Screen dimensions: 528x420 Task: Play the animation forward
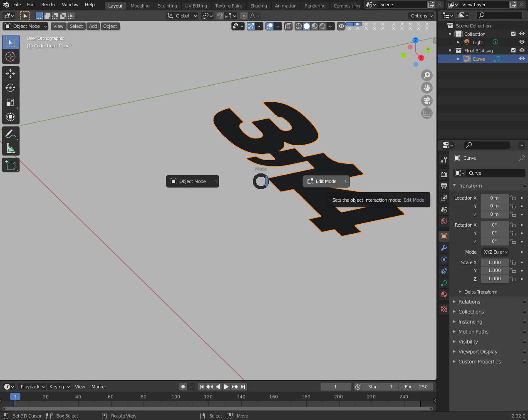coord(226,387)
